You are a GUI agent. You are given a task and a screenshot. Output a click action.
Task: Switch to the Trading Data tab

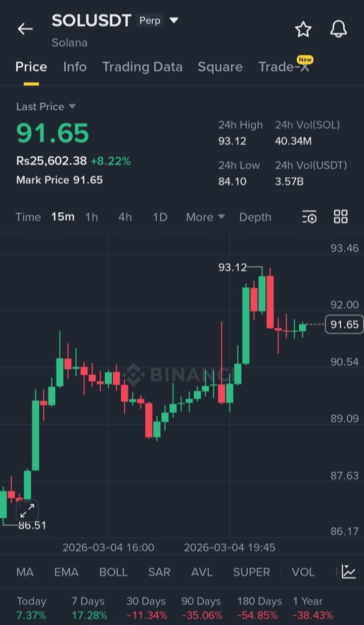(x=142, y=67)
